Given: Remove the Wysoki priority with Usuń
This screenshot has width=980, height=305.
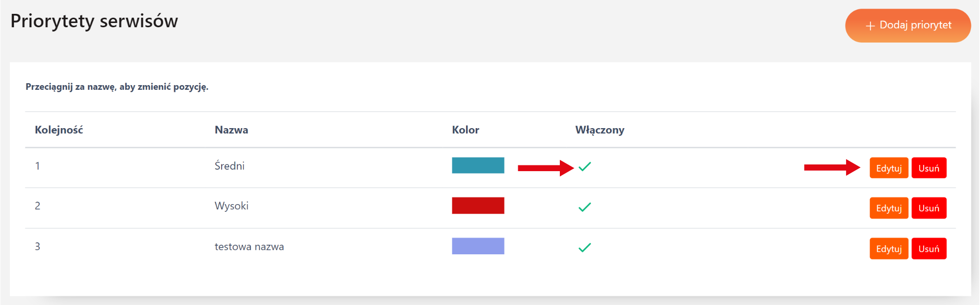Looking at the screenshot, I should pyautogui.click(x=928, y=208).
